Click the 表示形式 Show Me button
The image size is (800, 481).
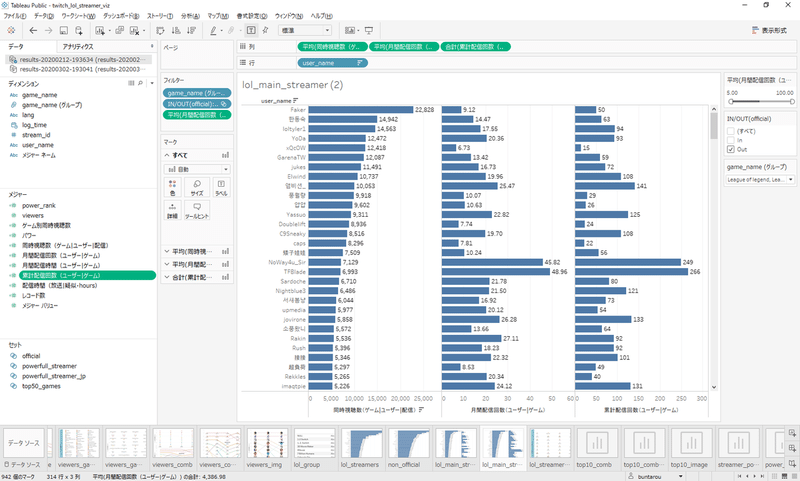tap(769, 31)
